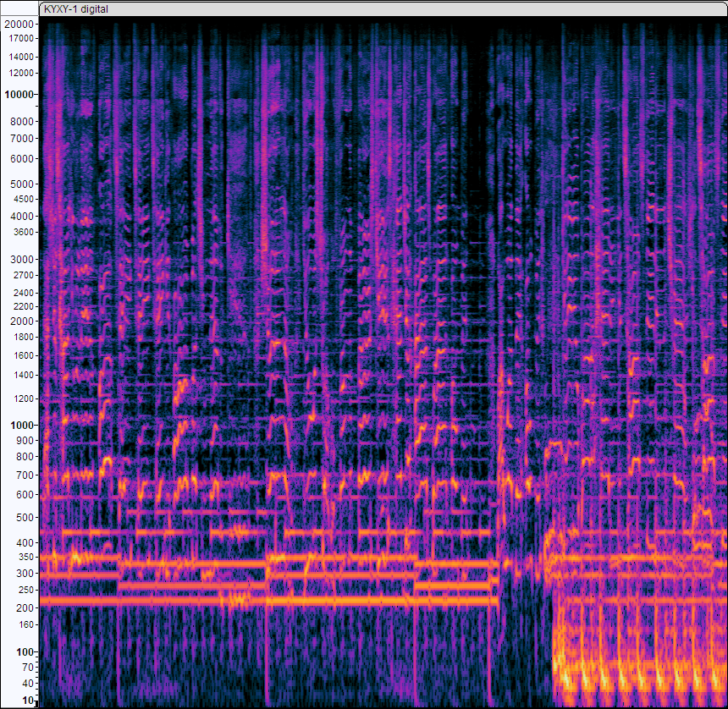This screenshot has width=728, height=709.
Task: Click the 350 Hz frequency label
Action: pyautogui.click(x=25, y=557)
